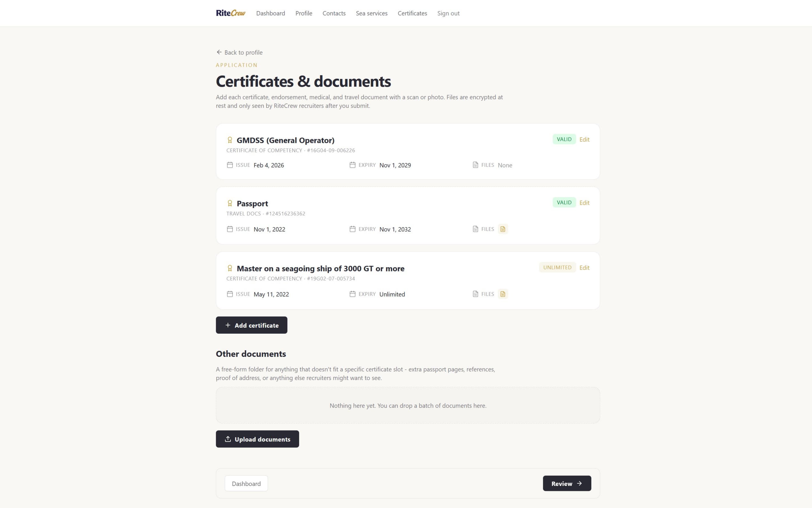Click the Passport card title

[x=252, y=203]
